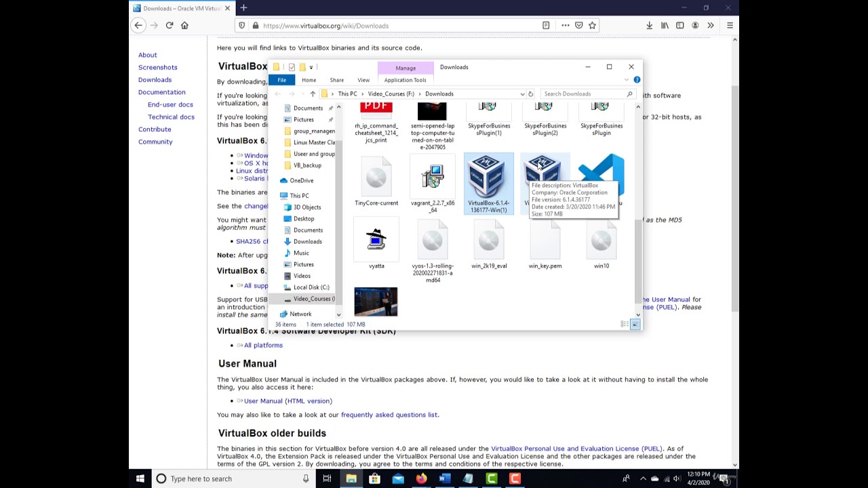Click the taskbar Type here to search box

233,479
